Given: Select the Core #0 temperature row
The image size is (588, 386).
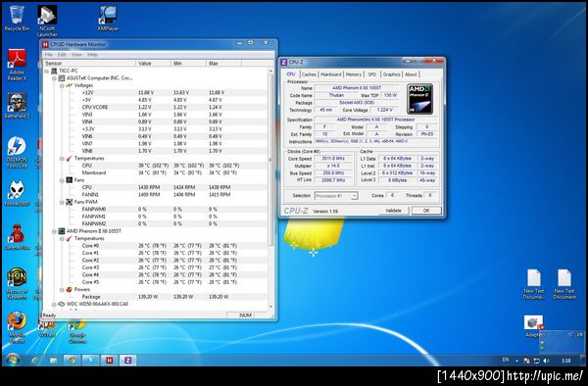Looking at the screenshot, I should click(155, 246).
